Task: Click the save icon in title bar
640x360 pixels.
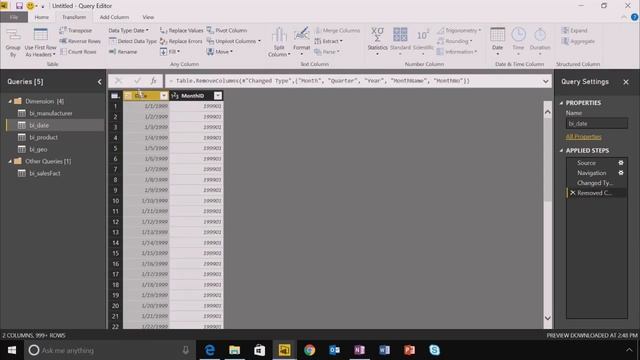Action: pos(19,6)
